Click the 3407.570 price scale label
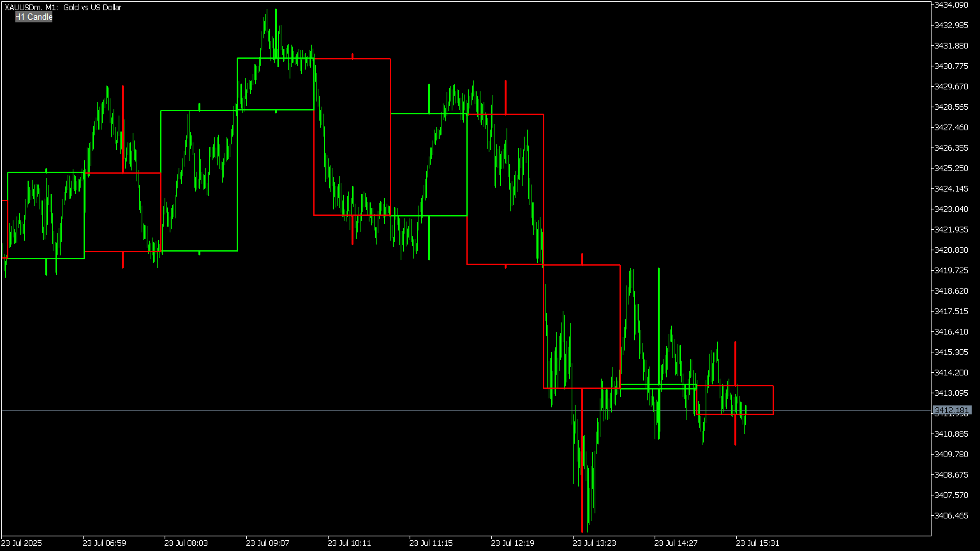 [951, 495]
